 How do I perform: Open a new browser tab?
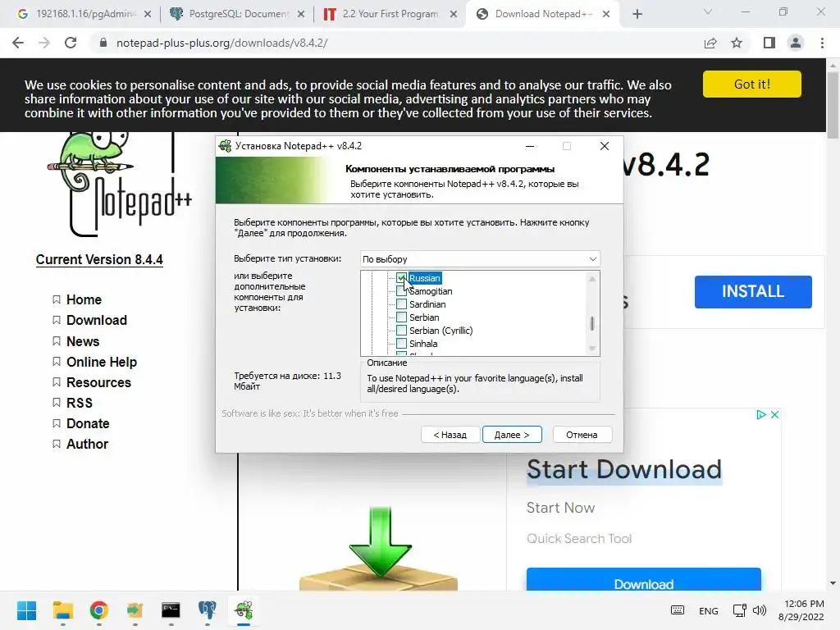click(637, 15)
